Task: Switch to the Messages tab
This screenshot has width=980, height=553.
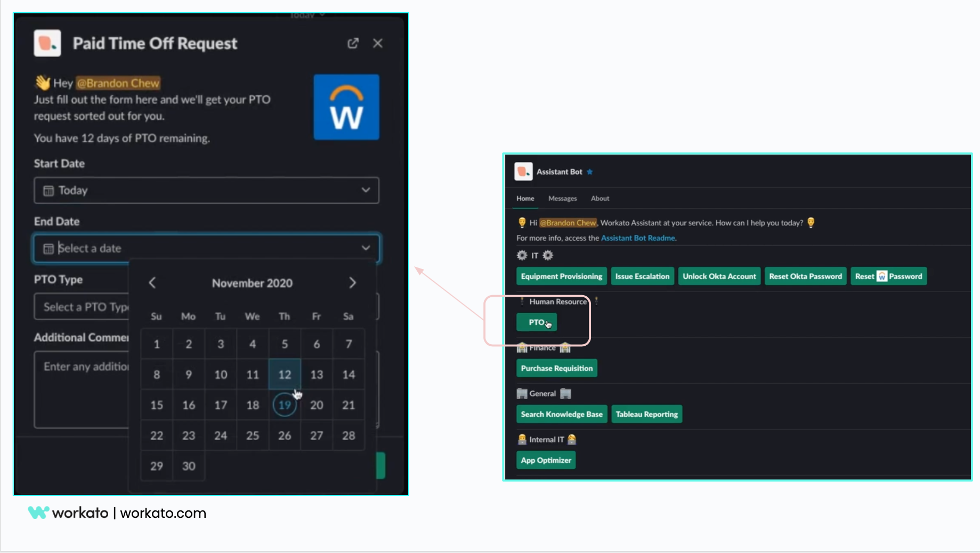Action: pos(562,198)
